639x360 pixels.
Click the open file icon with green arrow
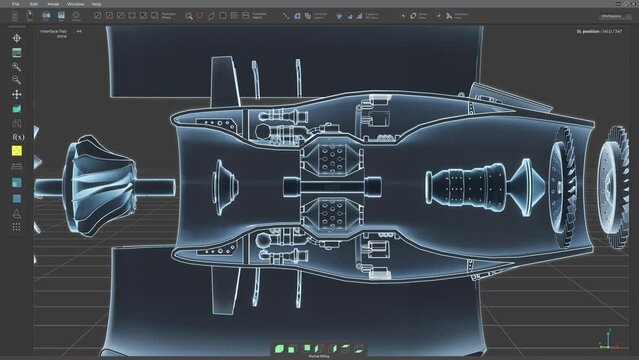point(30,16)
